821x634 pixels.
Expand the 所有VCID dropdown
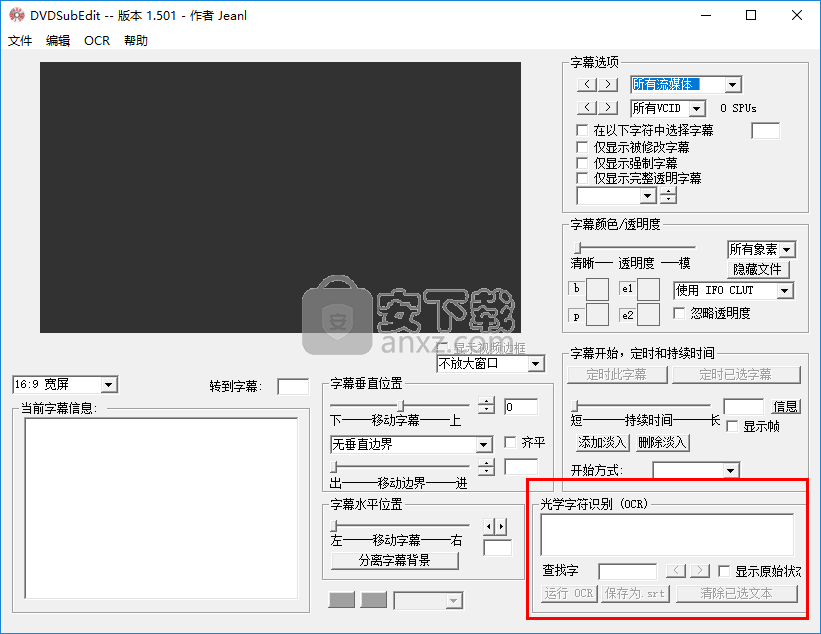click(x=696, y=108)
